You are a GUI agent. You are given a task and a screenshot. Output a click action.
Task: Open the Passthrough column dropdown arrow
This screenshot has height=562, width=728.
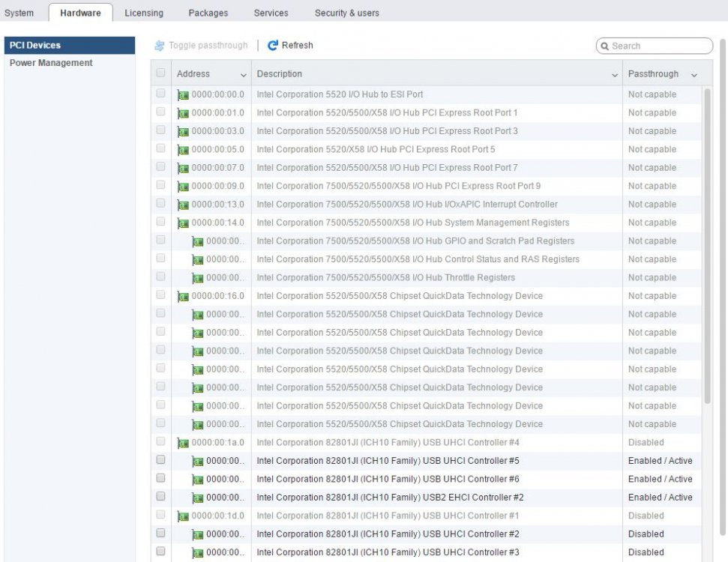click(x=694, y=75)
